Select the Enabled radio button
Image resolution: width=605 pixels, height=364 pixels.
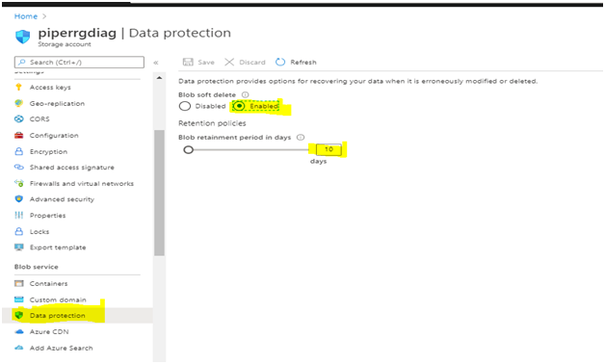tap(239, 106)
